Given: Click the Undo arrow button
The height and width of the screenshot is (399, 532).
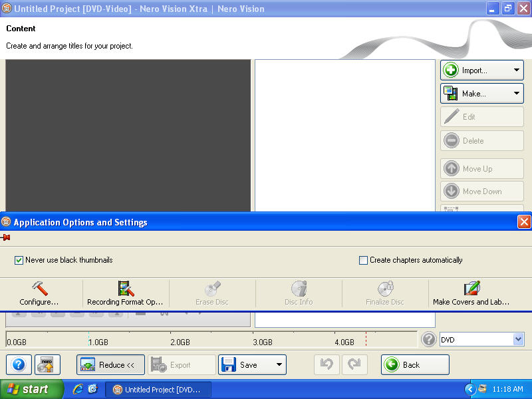Looking at the screenshot, I should [x=327, y=364].
